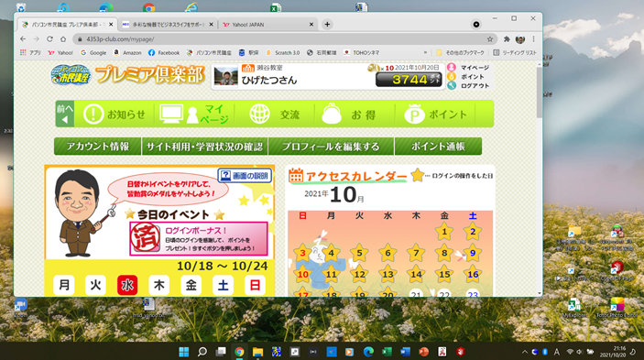
Task: Click 画面の説明 help button
Action: click(x=245, y=176)
